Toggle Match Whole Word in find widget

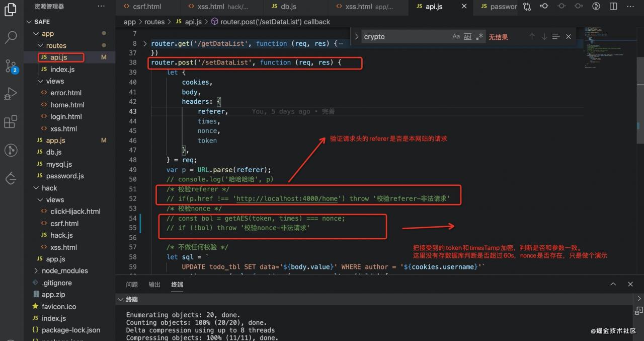pyautogui.click(x=467, y=37)
